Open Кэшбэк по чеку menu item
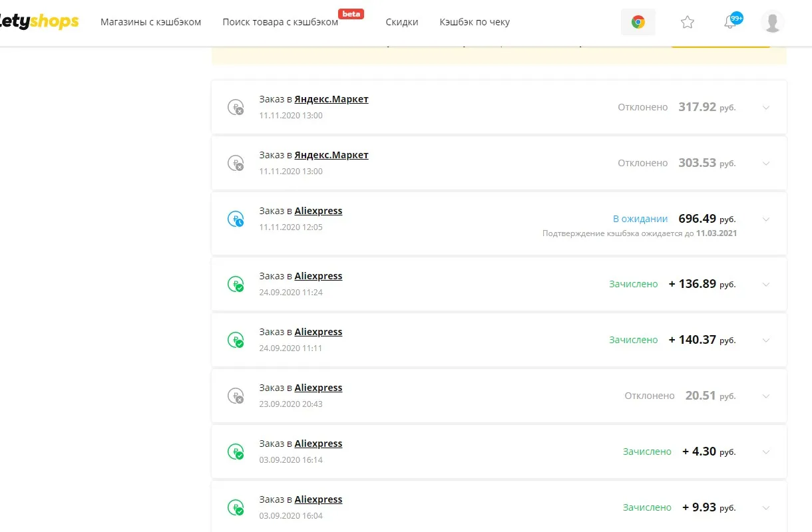 click(475, 22)
